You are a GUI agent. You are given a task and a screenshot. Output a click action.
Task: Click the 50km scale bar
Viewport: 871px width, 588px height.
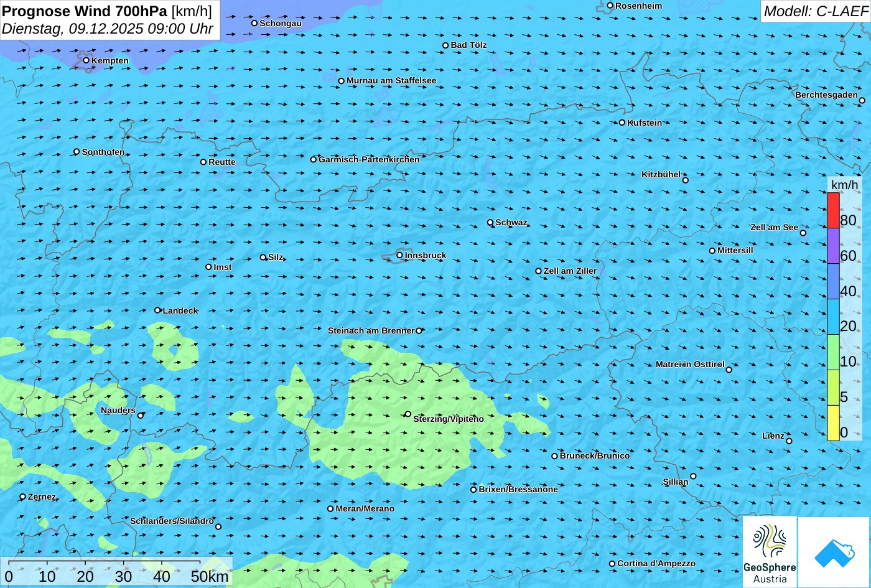click(x=105, y=562)
